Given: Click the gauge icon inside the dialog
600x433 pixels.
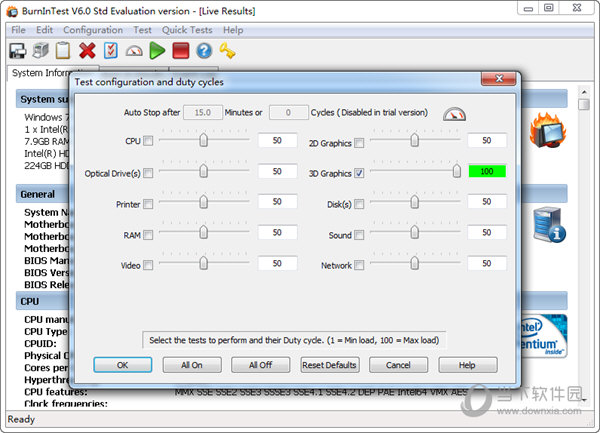Looking at the screenshot, I should [454, 114].
